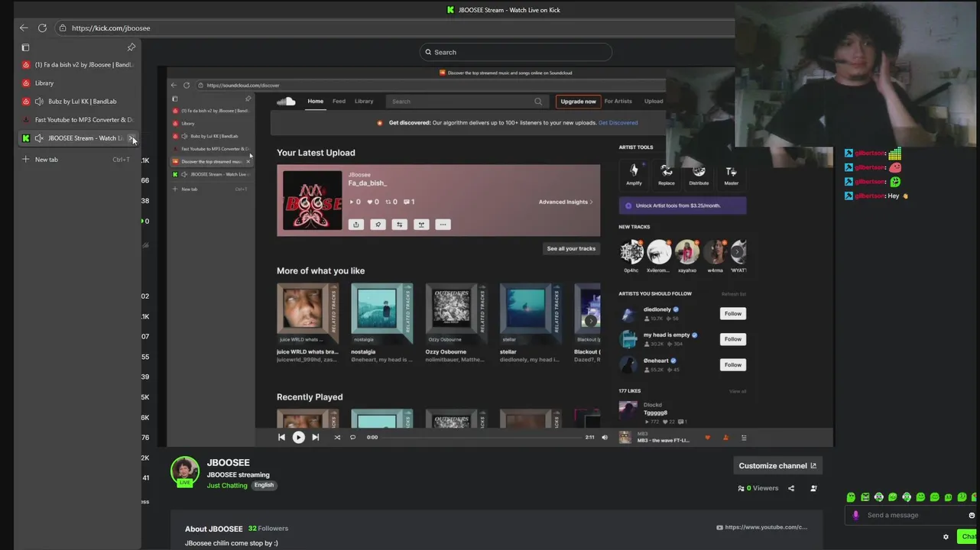Click the Send a message chat field
The width and height of the screenshot is (980, 550).
910,516
